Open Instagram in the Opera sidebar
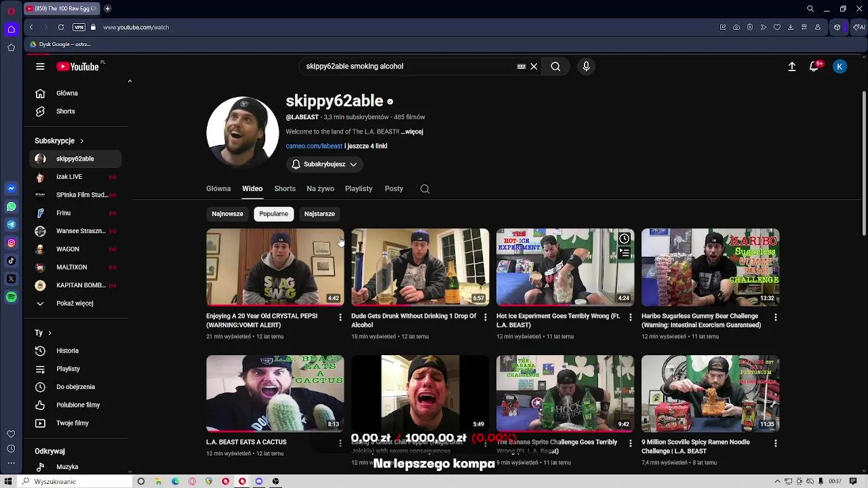 [11, 243]
